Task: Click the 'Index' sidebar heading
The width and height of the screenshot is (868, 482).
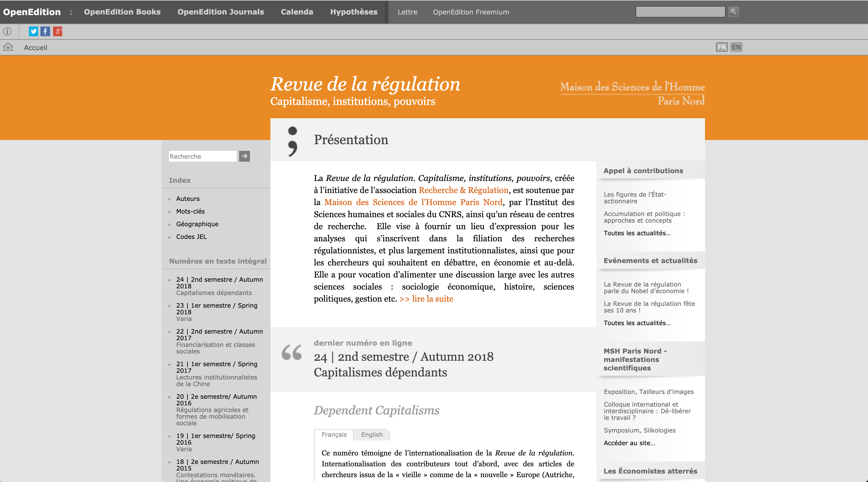Action: [x=180, y=180]
